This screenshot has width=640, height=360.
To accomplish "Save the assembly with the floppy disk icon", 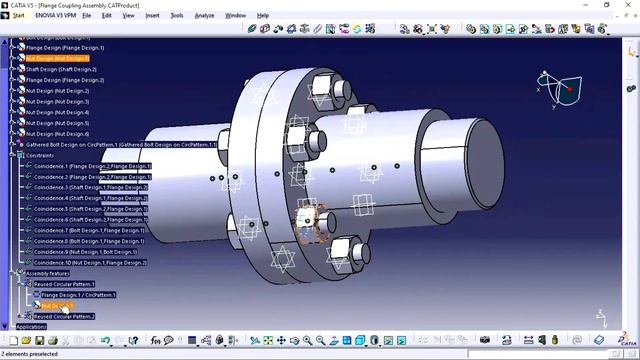I will click(x=40, y=340).
